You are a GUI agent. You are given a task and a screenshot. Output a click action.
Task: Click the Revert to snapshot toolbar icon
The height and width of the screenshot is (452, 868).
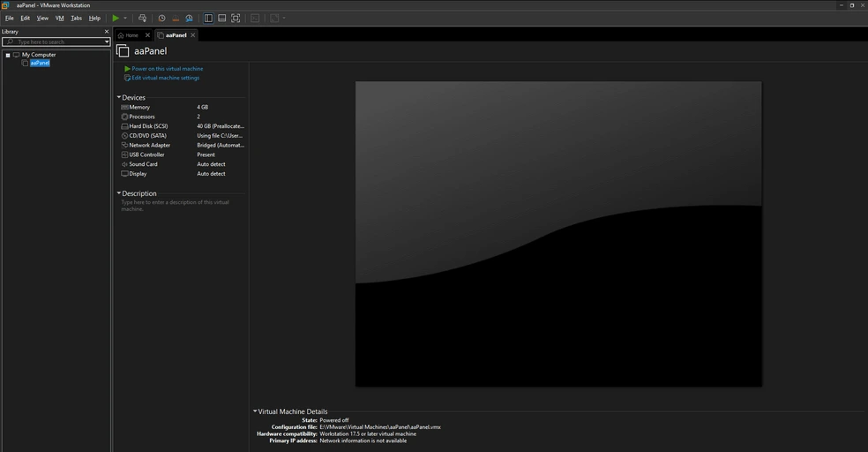tap(176, 19)
